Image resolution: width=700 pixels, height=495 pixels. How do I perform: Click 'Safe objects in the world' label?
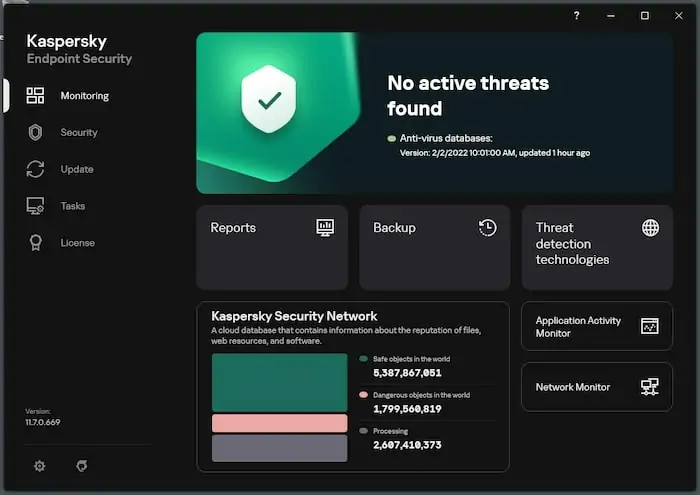point(412,359)
